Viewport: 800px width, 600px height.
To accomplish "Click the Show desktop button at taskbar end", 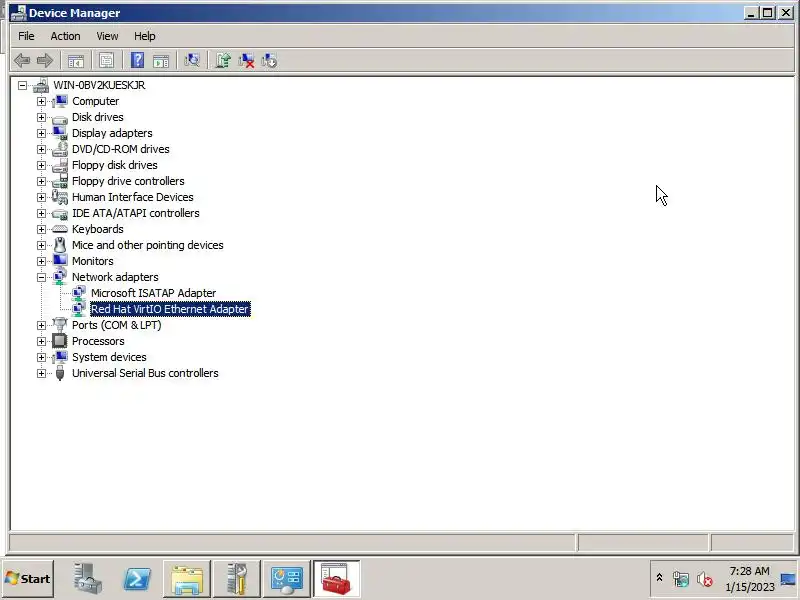I will pos(789,579).
